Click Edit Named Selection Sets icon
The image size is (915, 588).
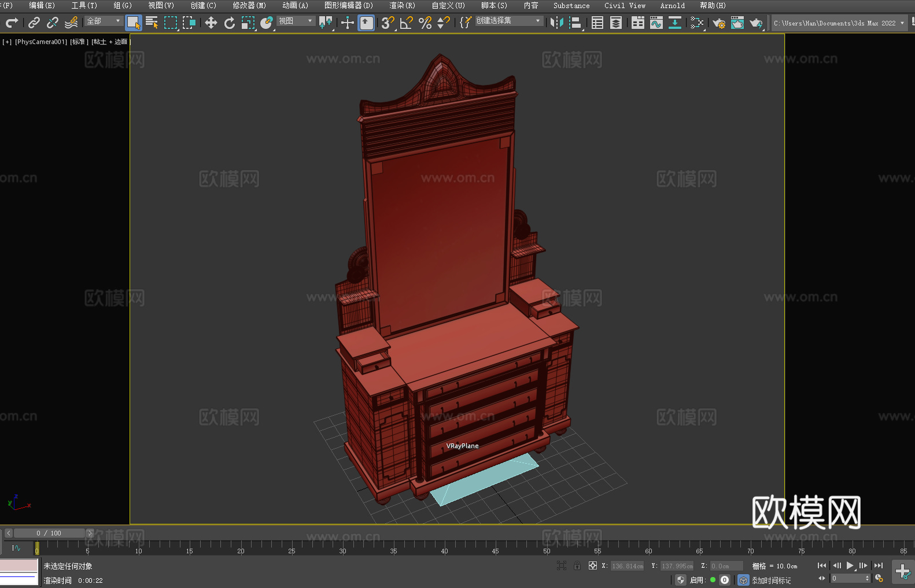(x=466, y=23)
